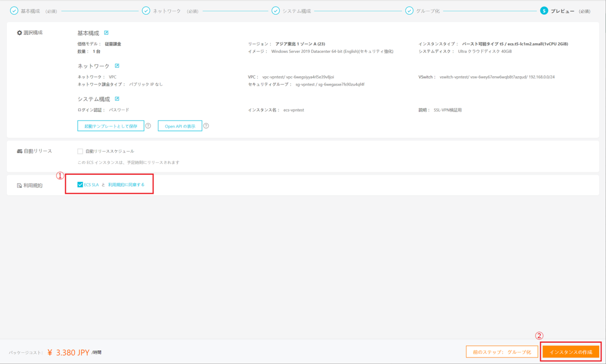Click the VPC value vpc-vpntest
This screenshot has height=364, width=606.
point(298,77)
